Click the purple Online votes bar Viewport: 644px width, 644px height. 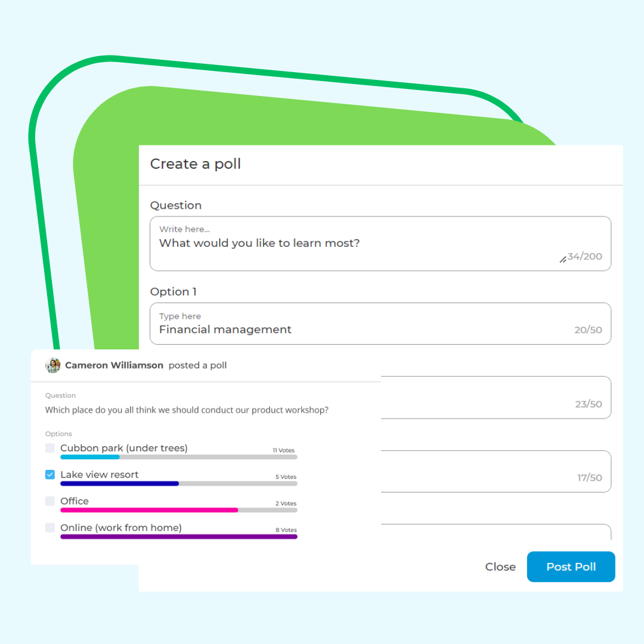pos(179,537)
